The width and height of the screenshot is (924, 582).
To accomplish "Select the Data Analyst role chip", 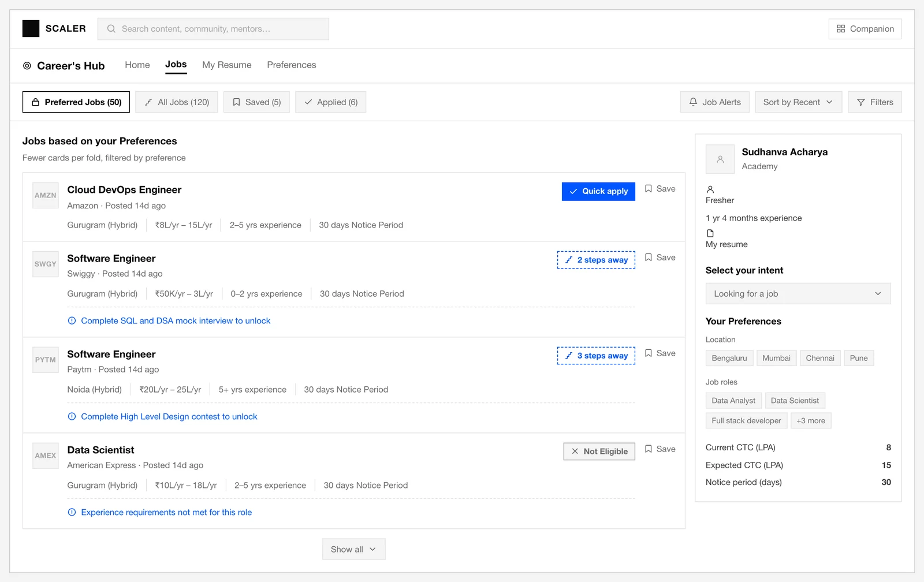I will [733, 401].
